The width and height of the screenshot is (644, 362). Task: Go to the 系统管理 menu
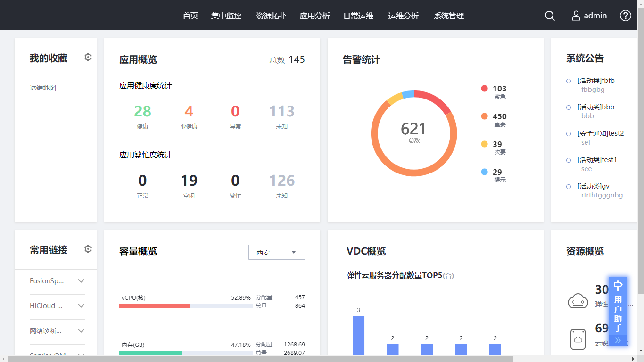pos(449,16)
